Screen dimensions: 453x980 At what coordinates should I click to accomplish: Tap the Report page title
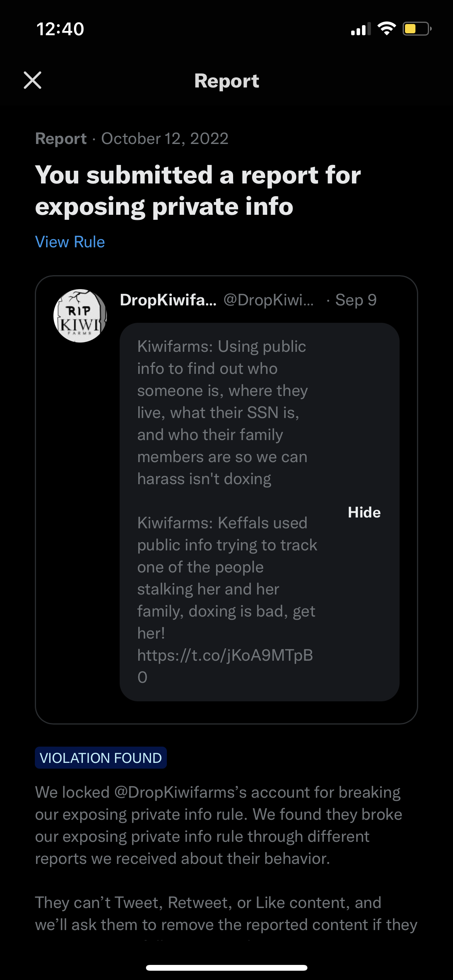pyautogui.click(x=226, y=81)
